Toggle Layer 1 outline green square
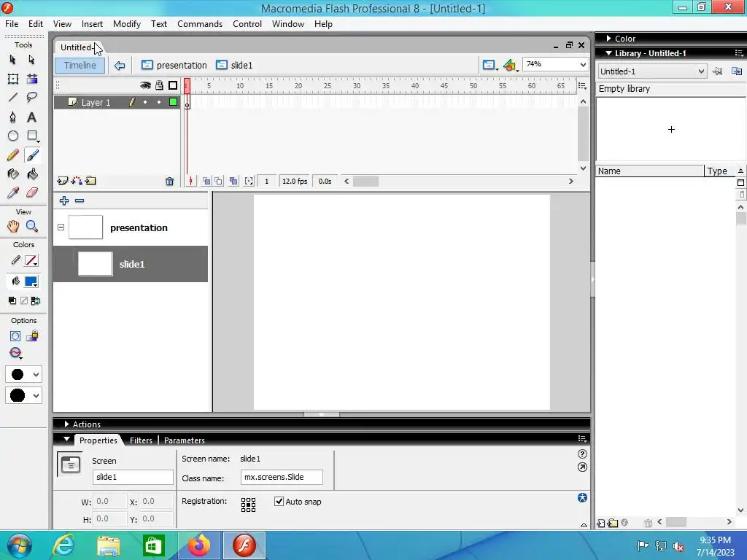The image size is (747, 560). click(174, 102)
